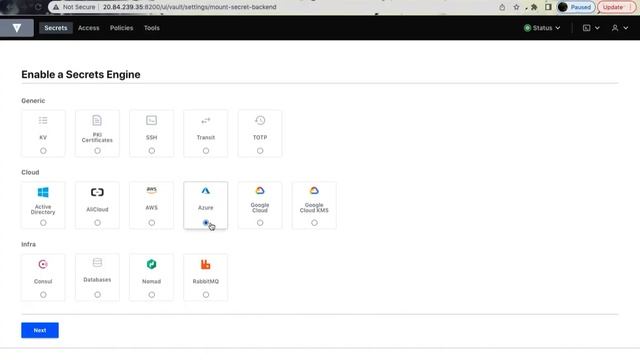640x360 pixels.
Task: Expand the Status dropdown
Action: (x=542, y=28)
